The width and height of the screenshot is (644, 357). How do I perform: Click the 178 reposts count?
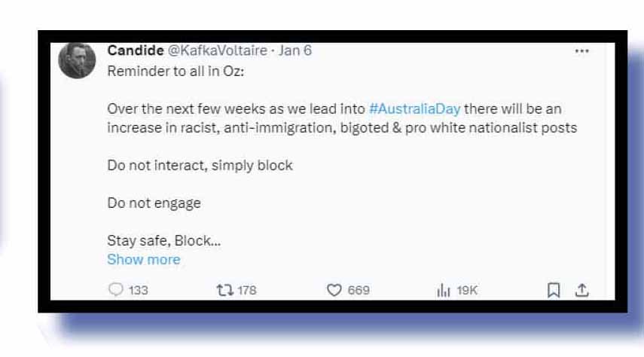tap(247, 291)
